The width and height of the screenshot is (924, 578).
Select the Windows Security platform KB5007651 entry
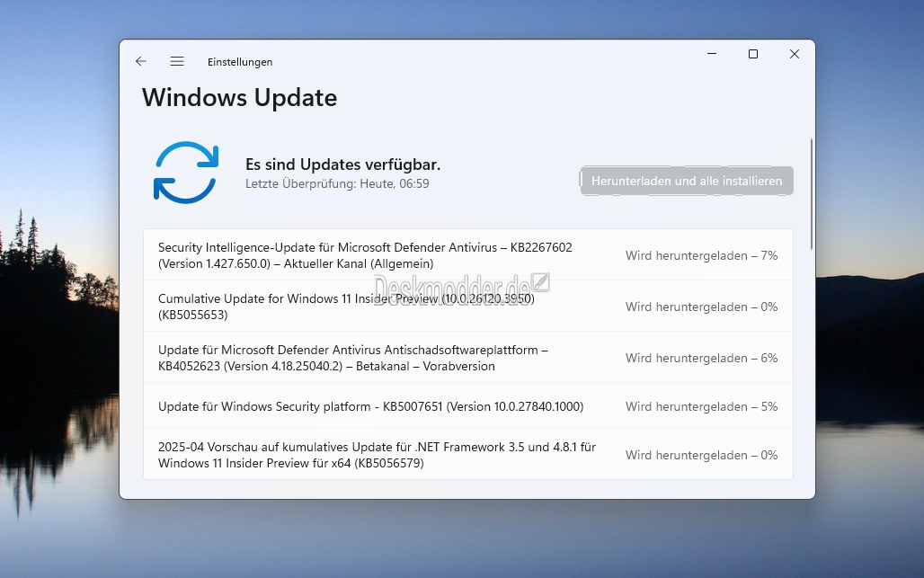pos(468,406)
